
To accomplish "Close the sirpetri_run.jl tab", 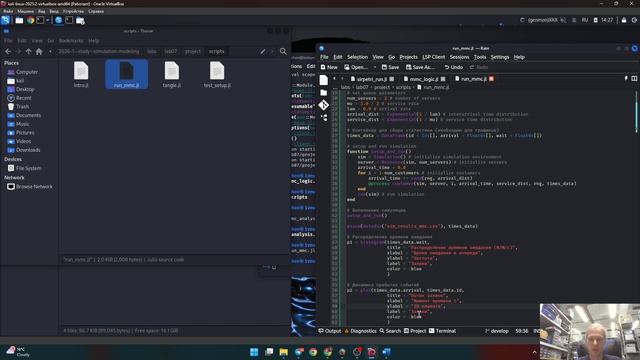I will click(392, 79).
